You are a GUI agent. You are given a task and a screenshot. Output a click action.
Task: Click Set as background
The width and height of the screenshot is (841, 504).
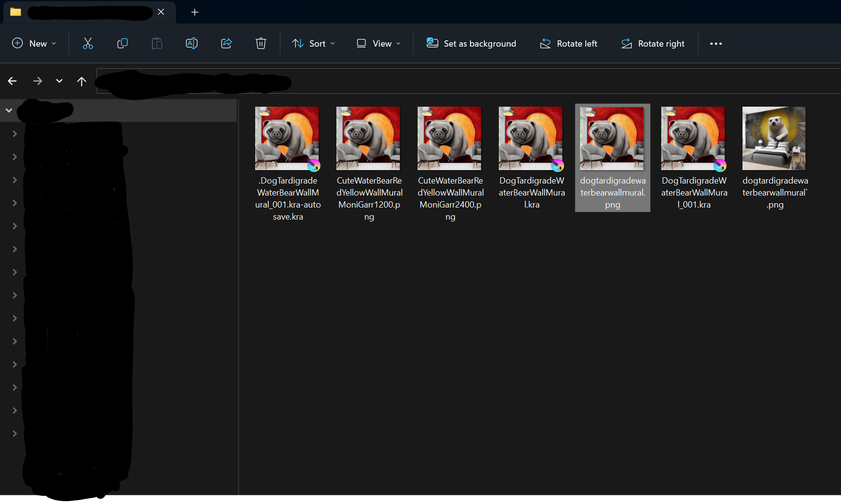(471, 44)
